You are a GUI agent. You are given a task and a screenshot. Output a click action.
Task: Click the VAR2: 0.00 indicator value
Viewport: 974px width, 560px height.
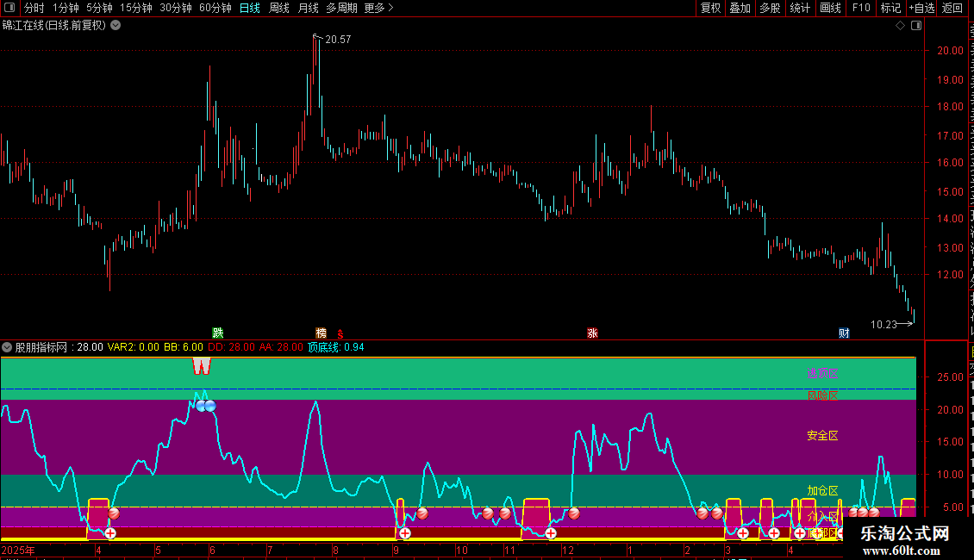click(x=134, y=347)
